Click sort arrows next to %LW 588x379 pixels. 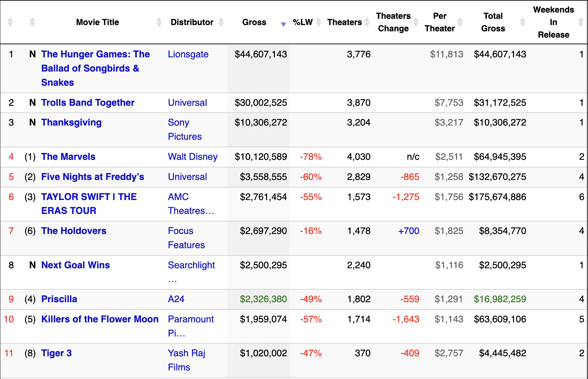point(318,22)
